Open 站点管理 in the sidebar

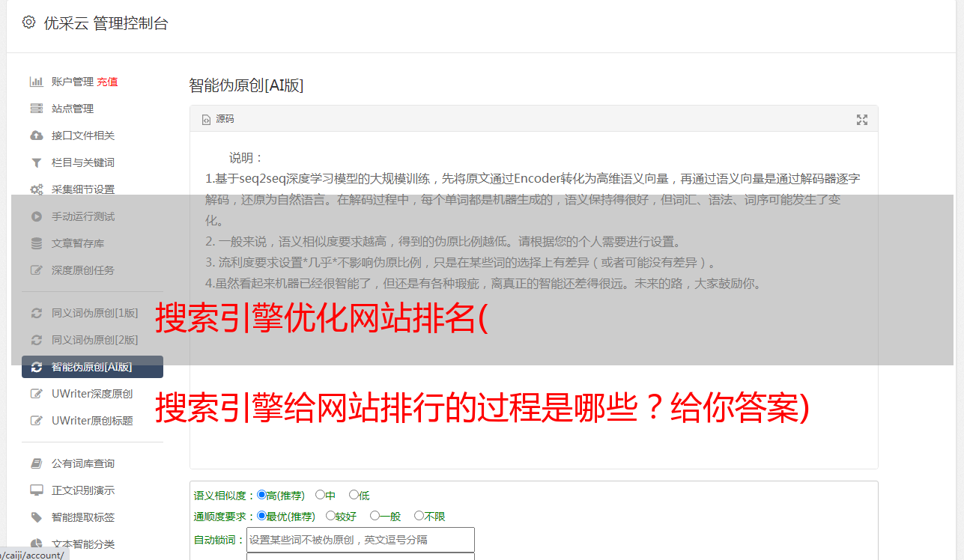[73, 109]
